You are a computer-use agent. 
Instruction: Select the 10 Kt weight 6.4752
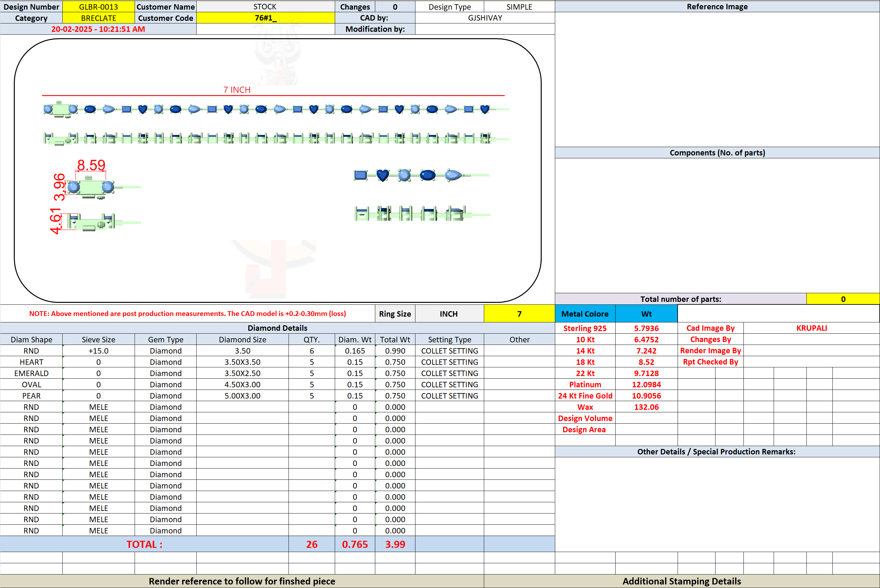(x=646, y=339)
